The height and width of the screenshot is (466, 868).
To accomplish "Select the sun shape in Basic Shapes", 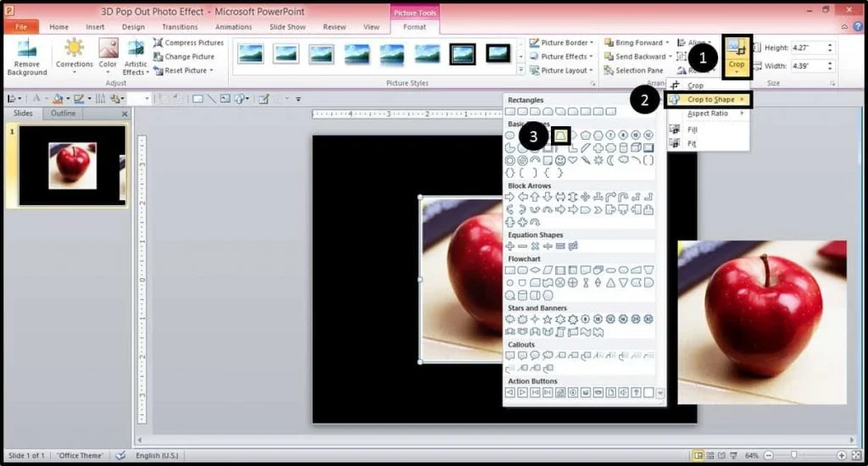I will pos(598,160).
